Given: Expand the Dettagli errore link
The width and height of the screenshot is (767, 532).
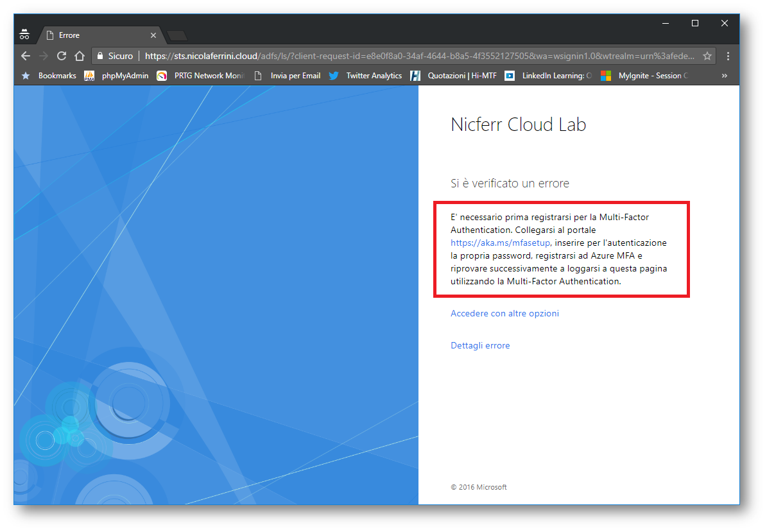Looking at the screenshot, I should tap(480, 346).
